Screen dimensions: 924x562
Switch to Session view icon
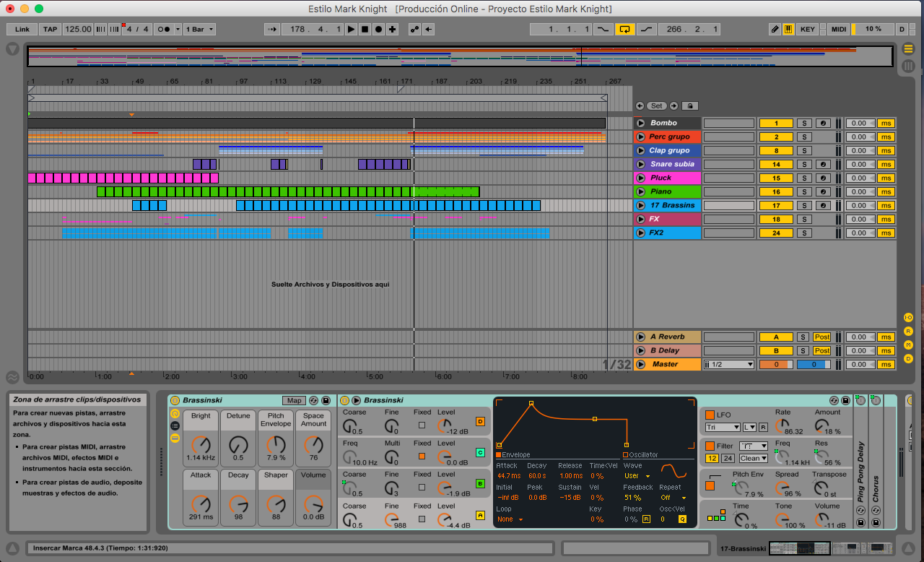[x=908, y=65]
